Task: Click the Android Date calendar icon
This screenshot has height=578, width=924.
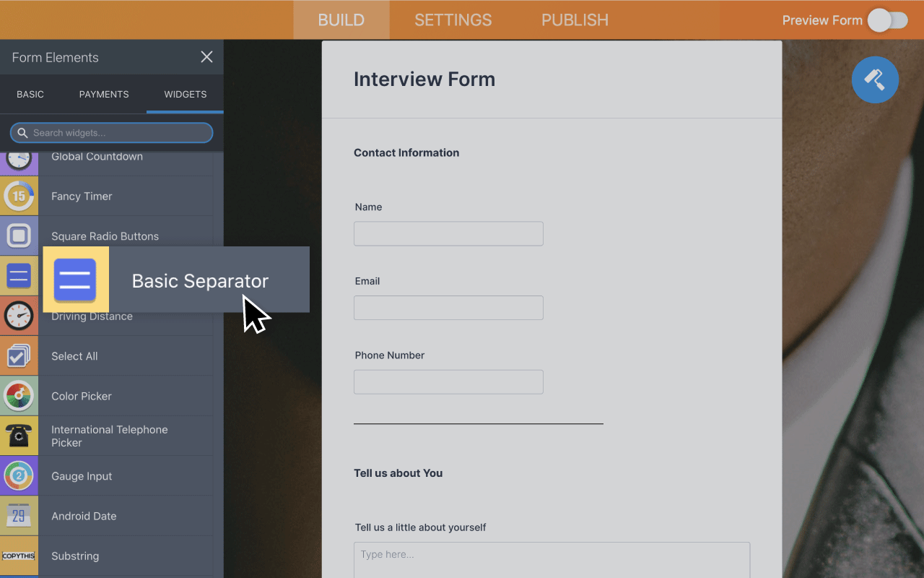Action: tap(19, 516)
